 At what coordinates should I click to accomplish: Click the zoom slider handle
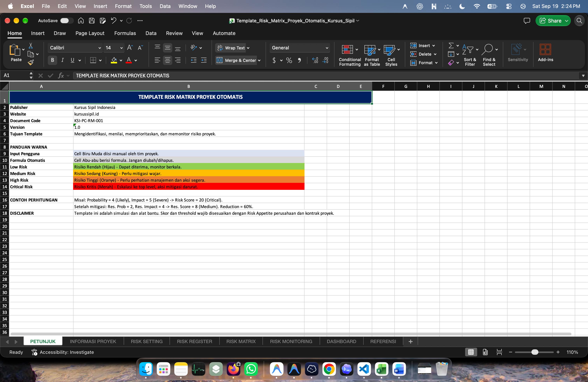(535, 352)
